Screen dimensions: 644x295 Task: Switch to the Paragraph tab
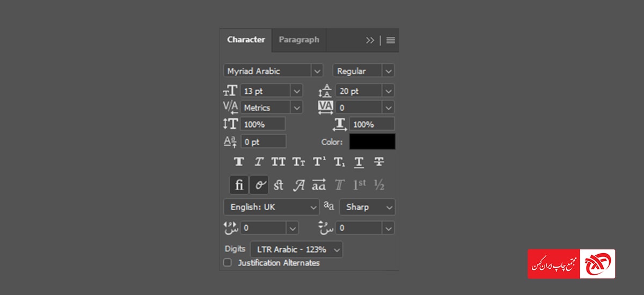(299, 40)
